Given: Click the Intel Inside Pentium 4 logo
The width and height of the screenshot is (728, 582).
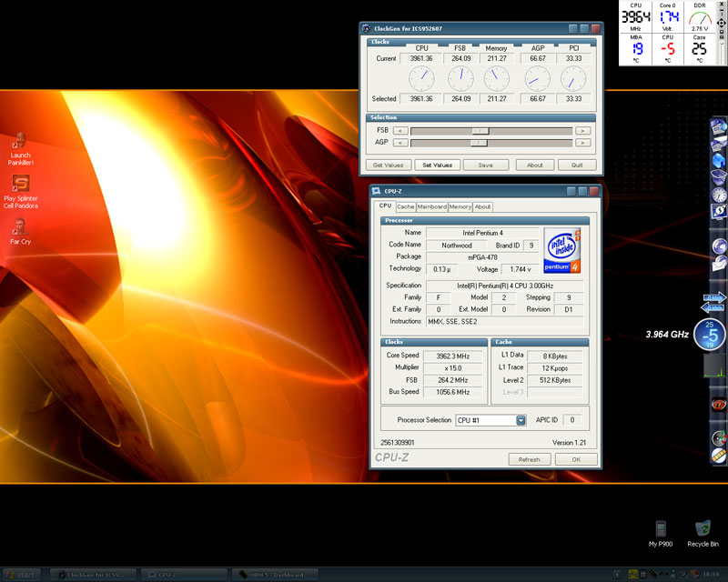Looking at the screenshot, I should pos(561,250).
